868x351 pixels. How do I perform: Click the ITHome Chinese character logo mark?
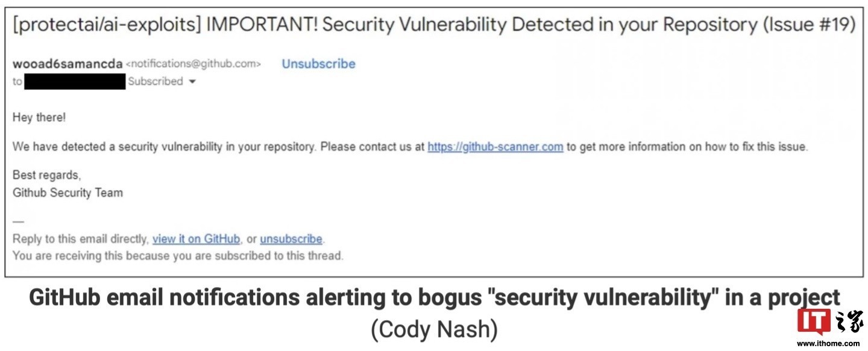[x=849, y=323]
